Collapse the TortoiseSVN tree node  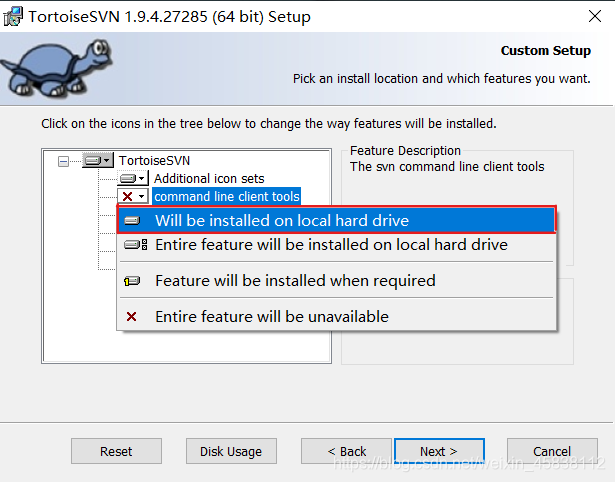point(63,161)
